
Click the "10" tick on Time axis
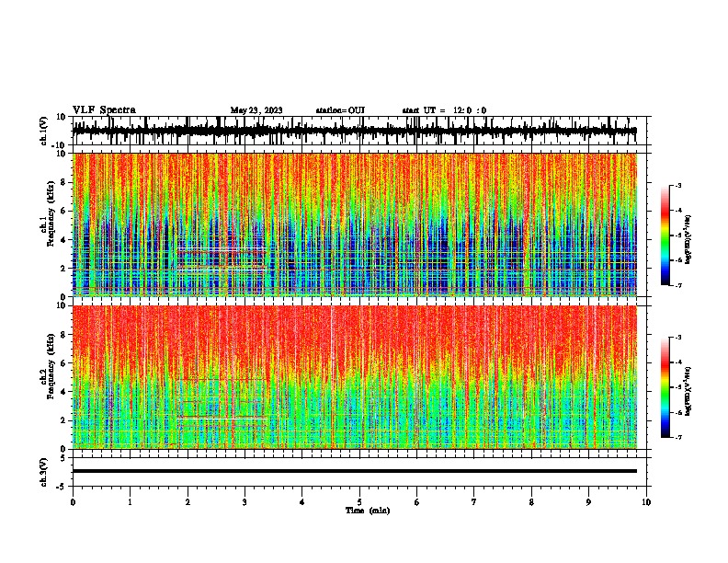tap(646, 502)
